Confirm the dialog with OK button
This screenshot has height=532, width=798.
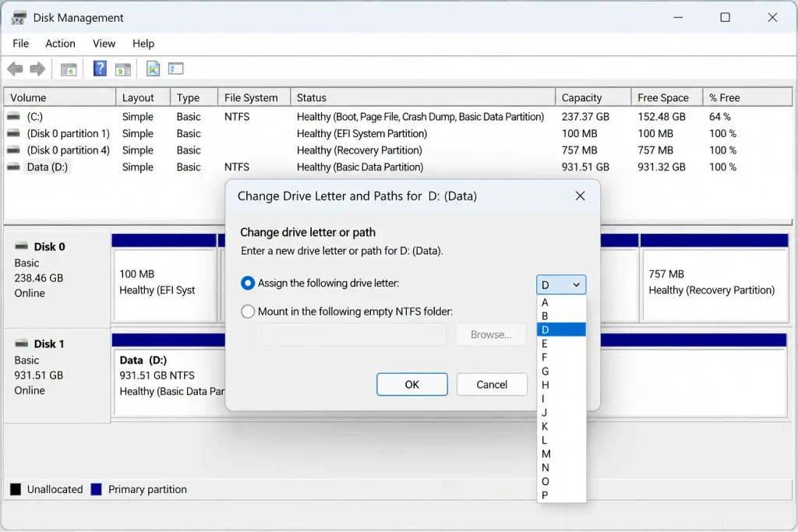(412, 385)
